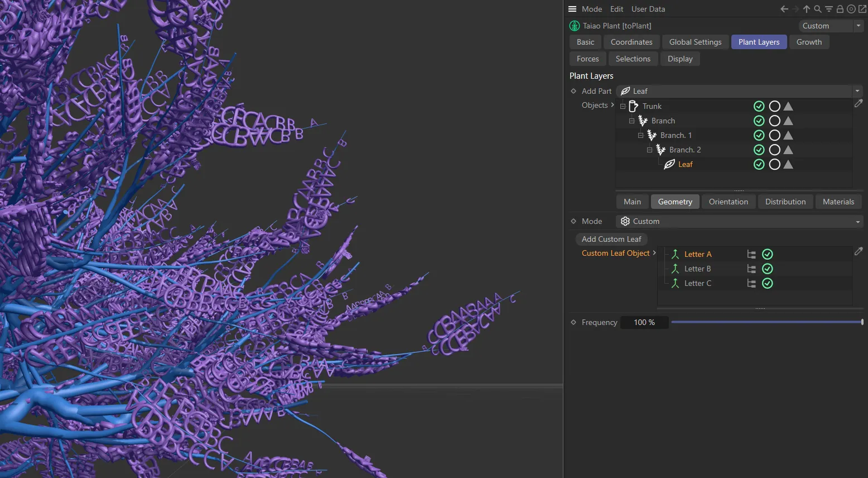Select the Trunk layer icon in Plant Layers
The height and width of the screenshot is (478, 868).
coord(633,106)
